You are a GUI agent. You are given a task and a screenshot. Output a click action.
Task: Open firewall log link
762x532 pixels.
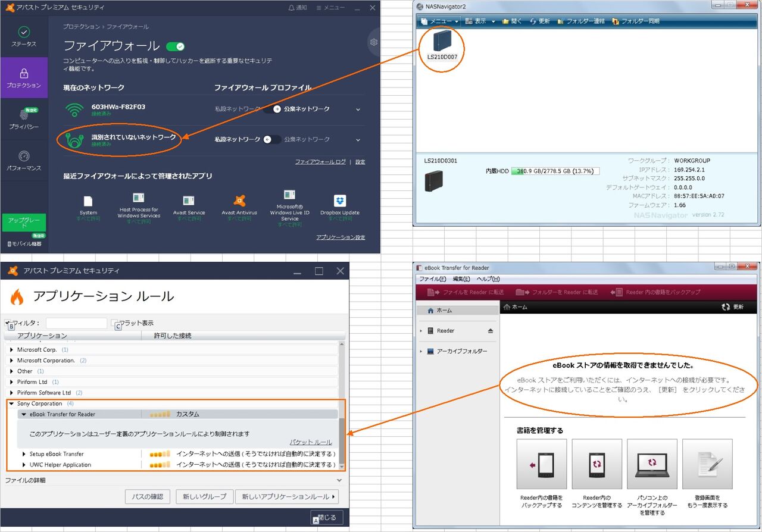pos(320,162)
